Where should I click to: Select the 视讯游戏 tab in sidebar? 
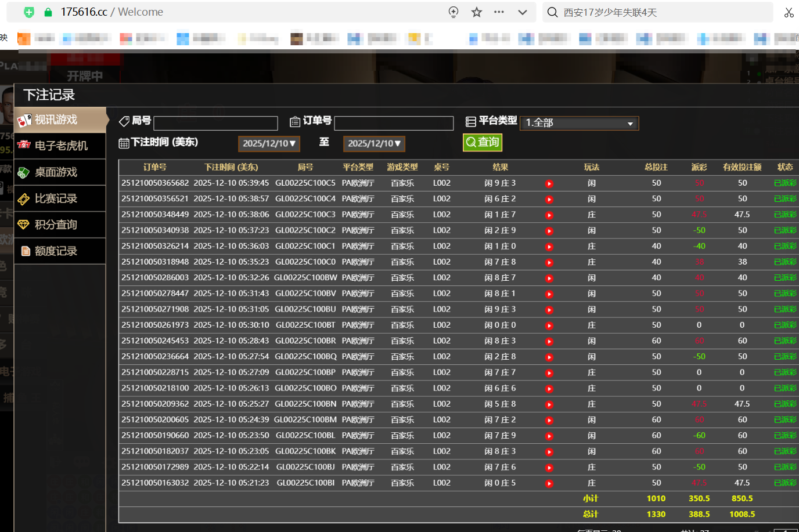pos(60,120)
